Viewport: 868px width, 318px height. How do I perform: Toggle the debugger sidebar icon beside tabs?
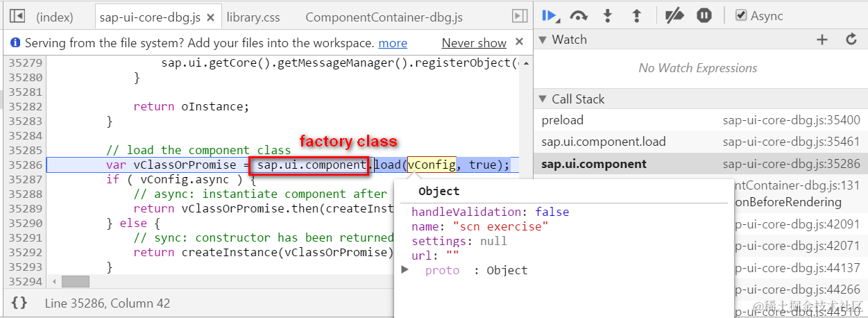point(518,15)
